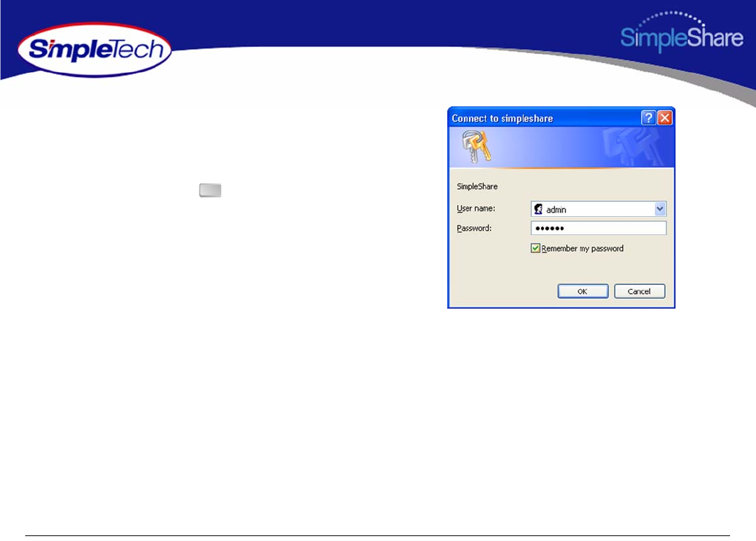Image resolution: width=756 pixels, height=541 pixels.
Task: Expand the User name dropdown arrow
Action: click(660, 209)
